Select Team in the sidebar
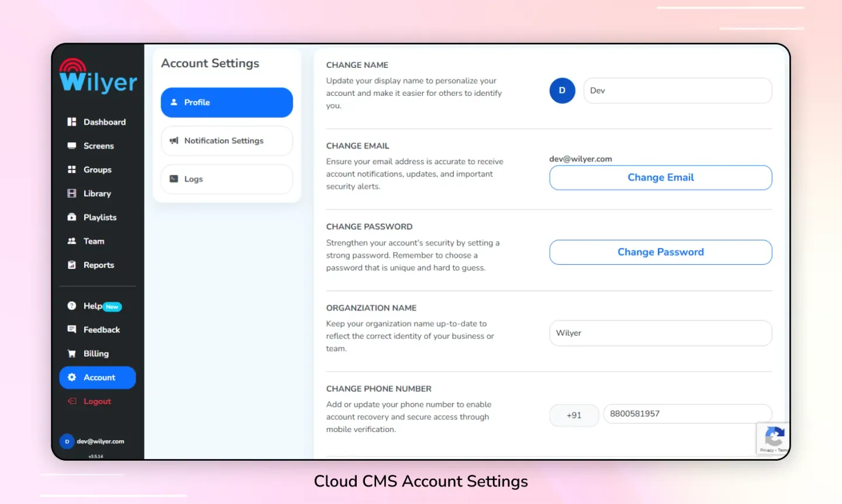The width and height of the screenshot is (842, 504). [97, 241]
